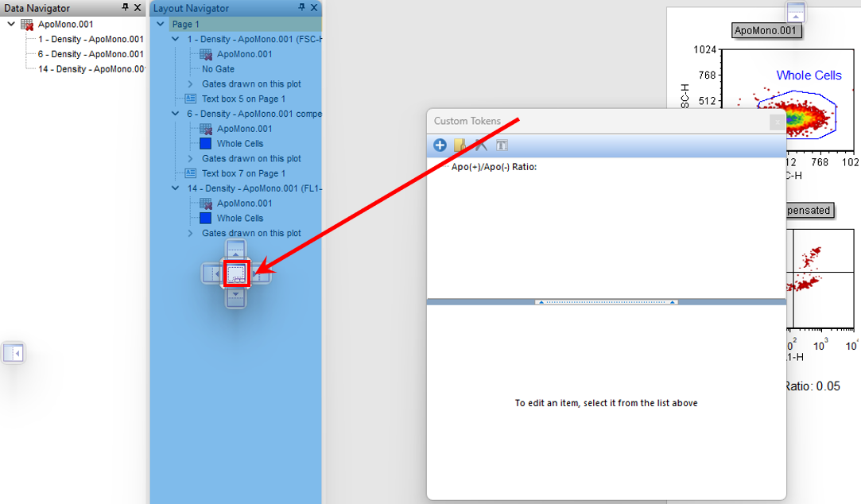Click the edit-an-item hint text
The width and height of the screenshot is (861, 504).
coord(607,403)
